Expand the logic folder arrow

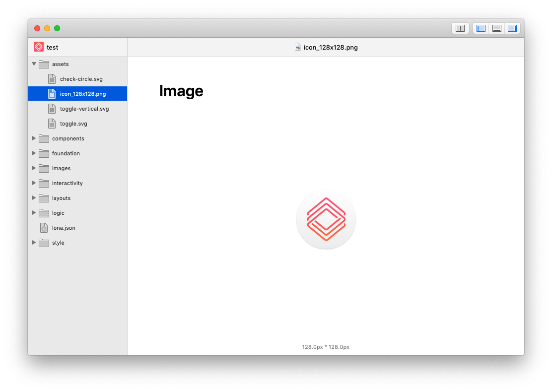(x=34, y=212)
